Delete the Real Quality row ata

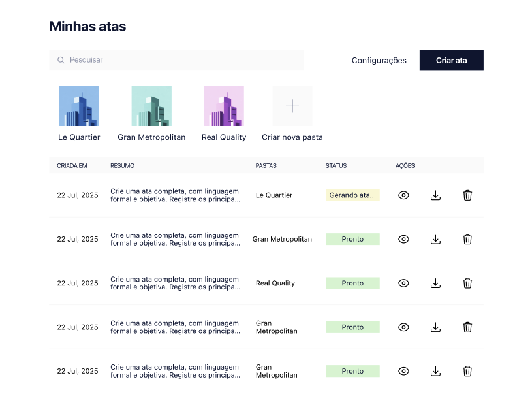tap(467, 283)
